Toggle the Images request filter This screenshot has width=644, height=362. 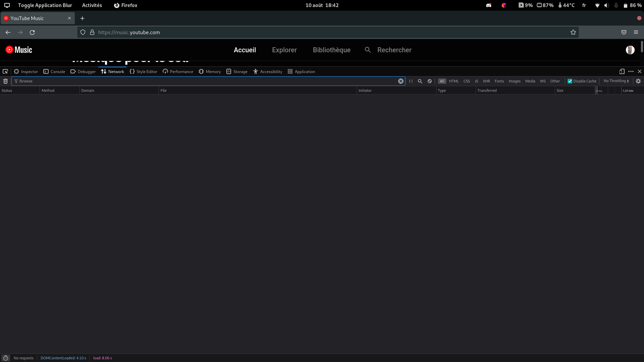pos(514,81)
